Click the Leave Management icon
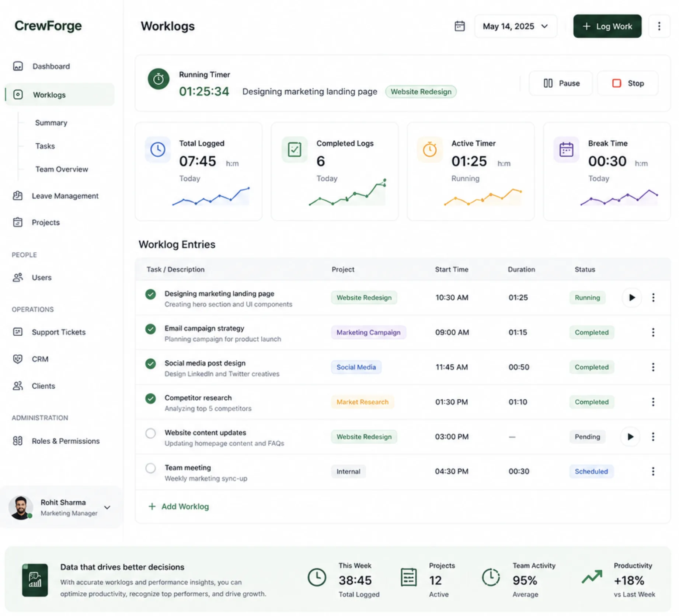This screenshot has width=679, height=616. [18, 196]
